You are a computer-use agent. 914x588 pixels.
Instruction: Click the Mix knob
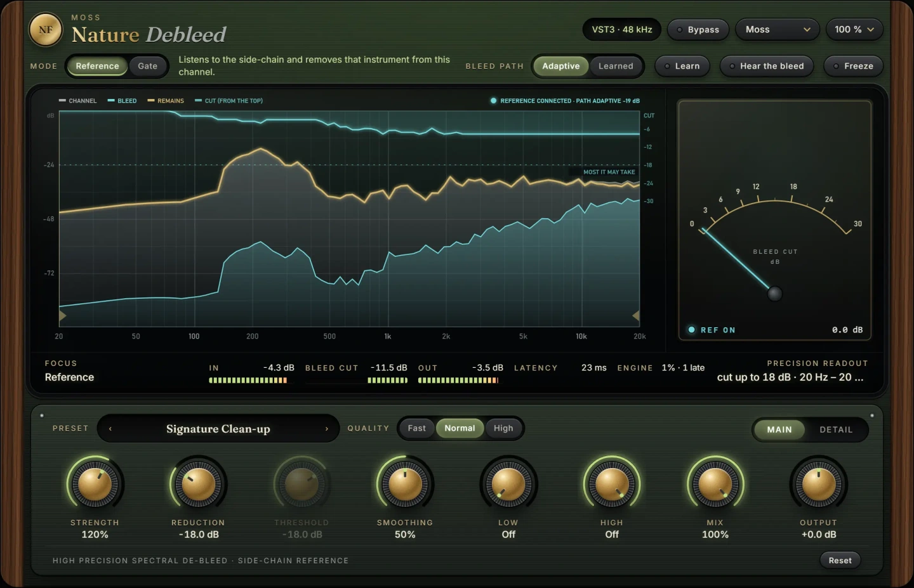[x=715, y=485]
